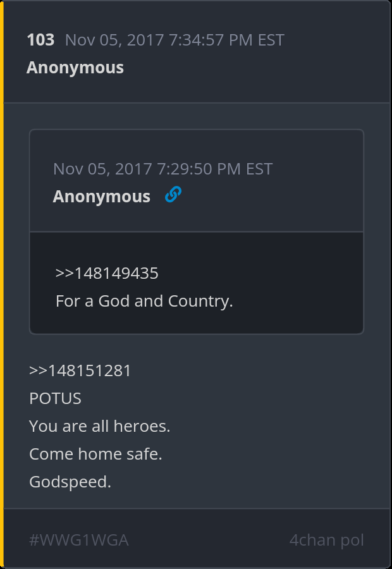Click the quoted post's dark body panel

197,283
